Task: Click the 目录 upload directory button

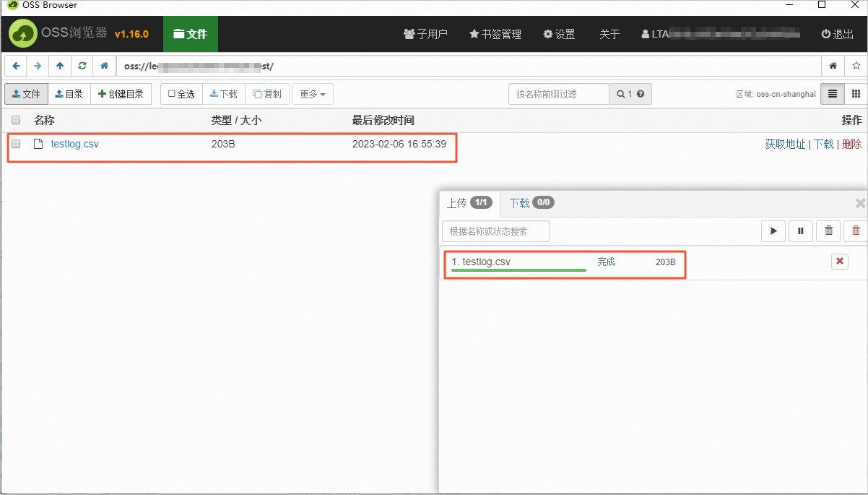Action: coord(69,94)
